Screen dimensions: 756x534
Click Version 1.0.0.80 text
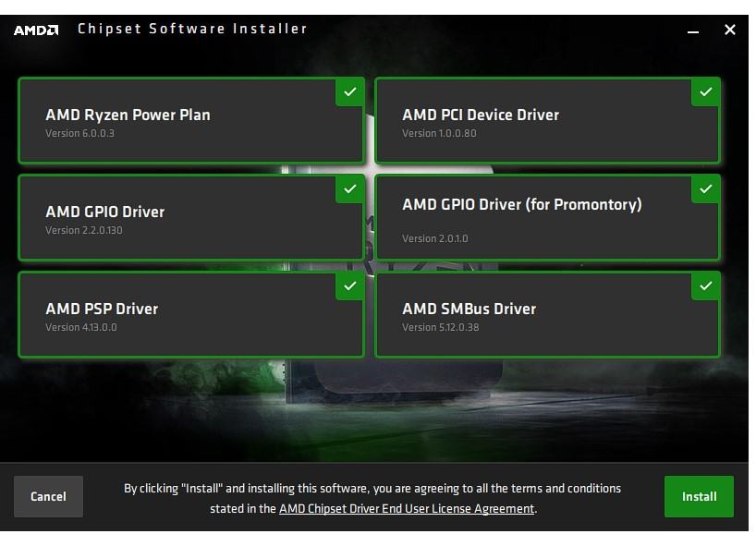[x=439, y=133]
